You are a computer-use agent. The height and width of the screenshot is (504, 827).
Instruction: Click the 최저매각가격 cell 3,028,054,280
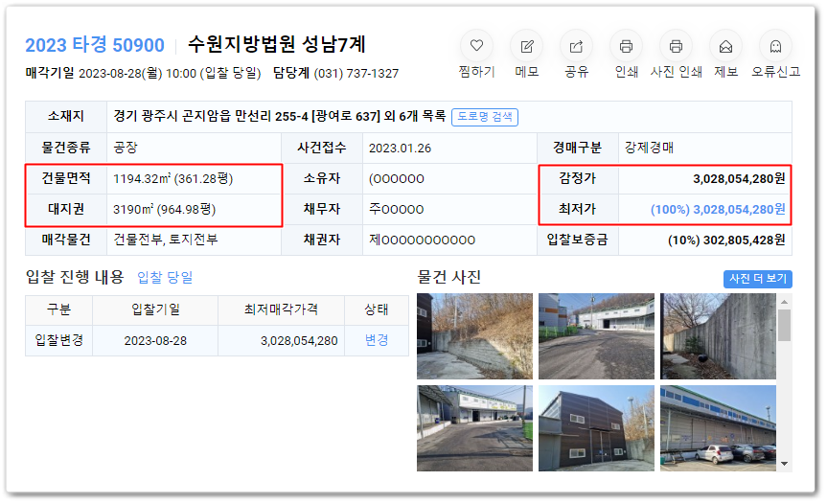pyautogui.click(x=299, y=340)
